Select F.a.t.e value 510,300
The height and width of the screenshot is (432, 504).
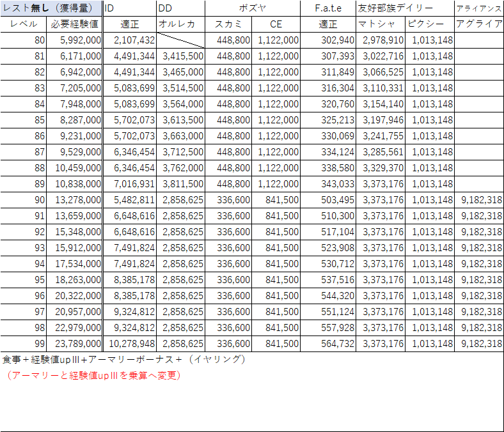328,216
